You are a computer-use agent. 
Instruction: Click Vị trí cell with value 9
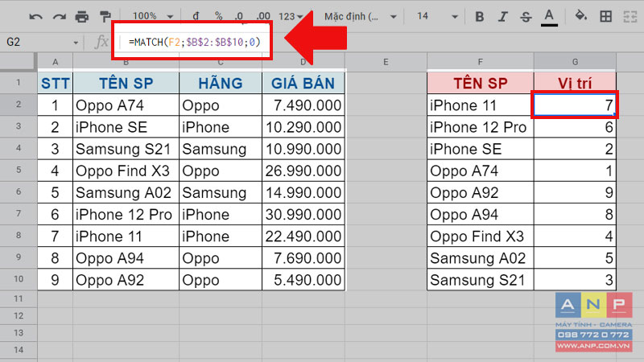pyautogui.click(x=575, y=192)
